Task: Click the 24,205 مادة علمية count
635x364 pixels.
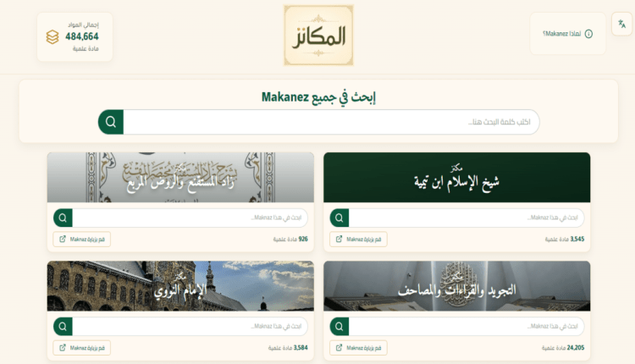Action: point(563,348)
